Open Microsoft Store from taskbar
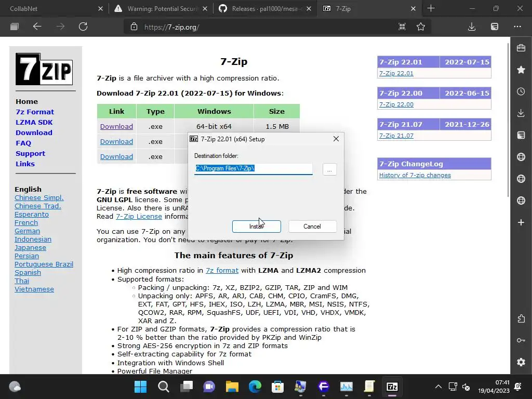Screen dimensions: 532x399 coord(277,387)
